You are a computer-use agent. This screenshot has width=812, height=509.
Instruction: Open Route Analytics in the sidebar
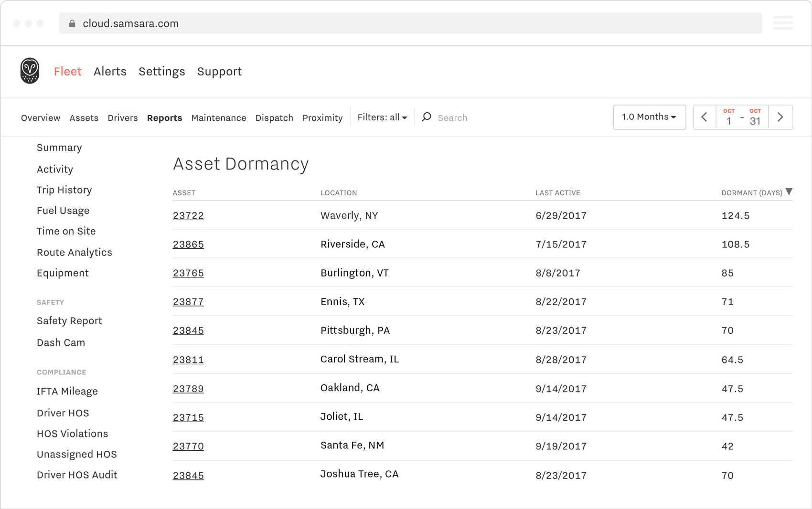[x=75, y=253]
